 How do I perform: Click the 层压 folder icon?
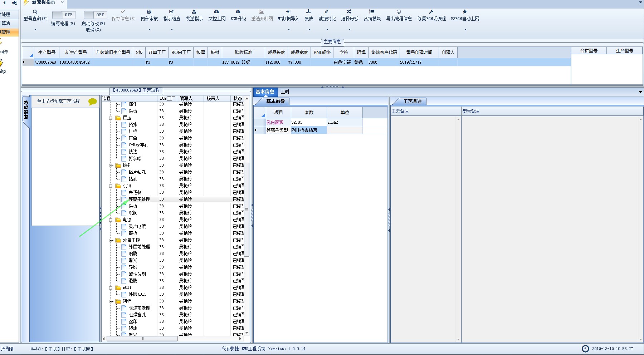[x=118, y=118]
